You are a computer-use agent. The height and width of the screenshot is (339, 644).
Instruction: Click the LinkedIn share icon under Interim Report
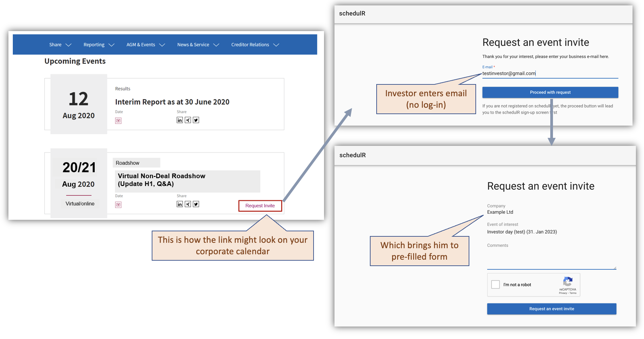[179, 120]
